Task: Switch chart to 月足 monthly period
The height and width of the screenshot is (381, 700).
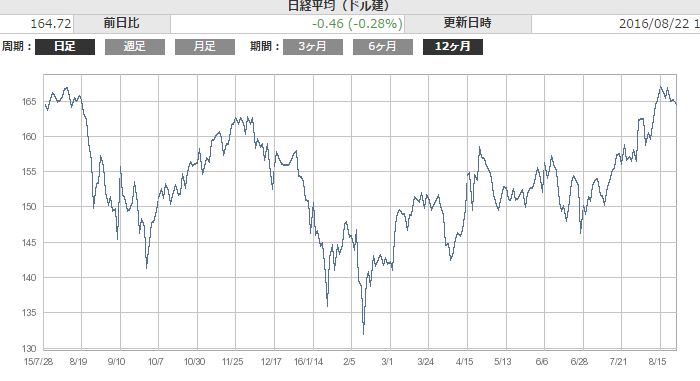Action: coord(204,47)
